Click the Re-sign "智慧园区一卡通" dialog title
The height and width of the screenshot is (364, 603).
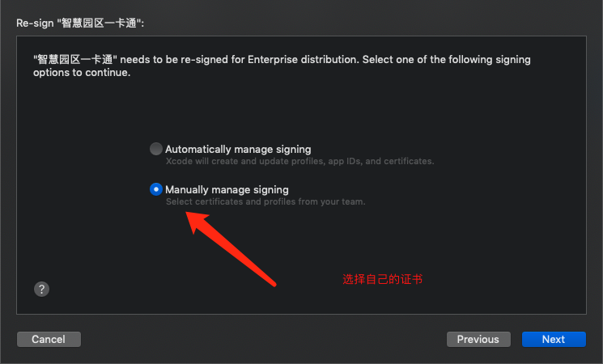[x=80, y=23]
